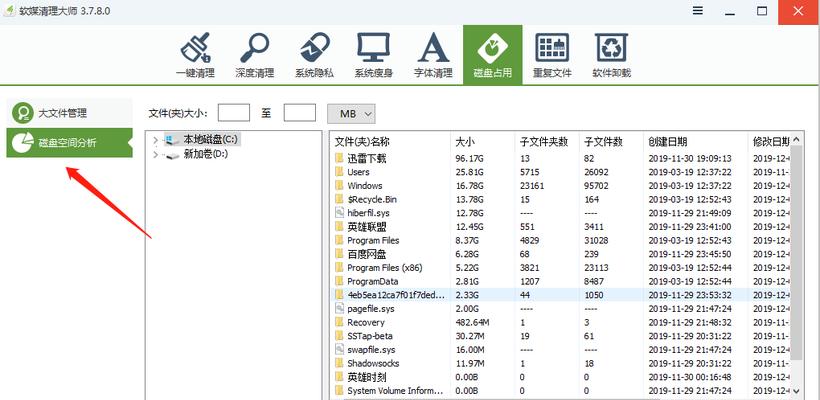Screen dimensions: 820x400
Task: Click the 英雄时刻 folder icon
Action: click(x=339, y=377)
